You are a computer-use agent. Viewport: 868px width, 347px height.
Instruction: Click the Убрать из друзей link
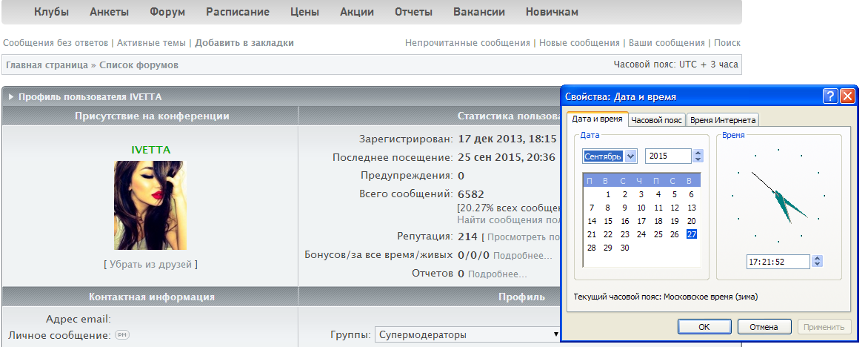click(x=150, y=264)
